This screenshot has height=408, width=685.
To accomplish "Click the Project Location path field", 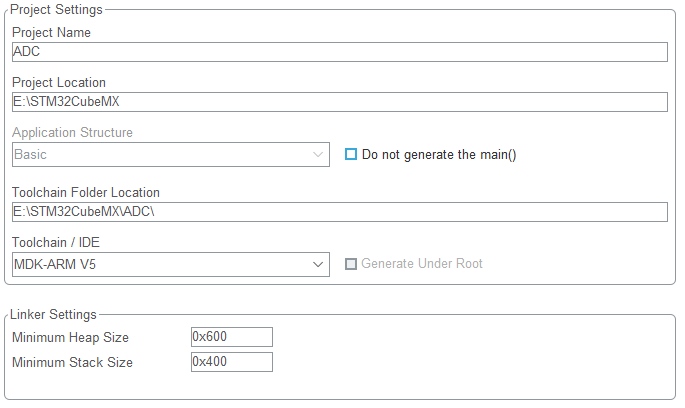I will click(339, 102).
